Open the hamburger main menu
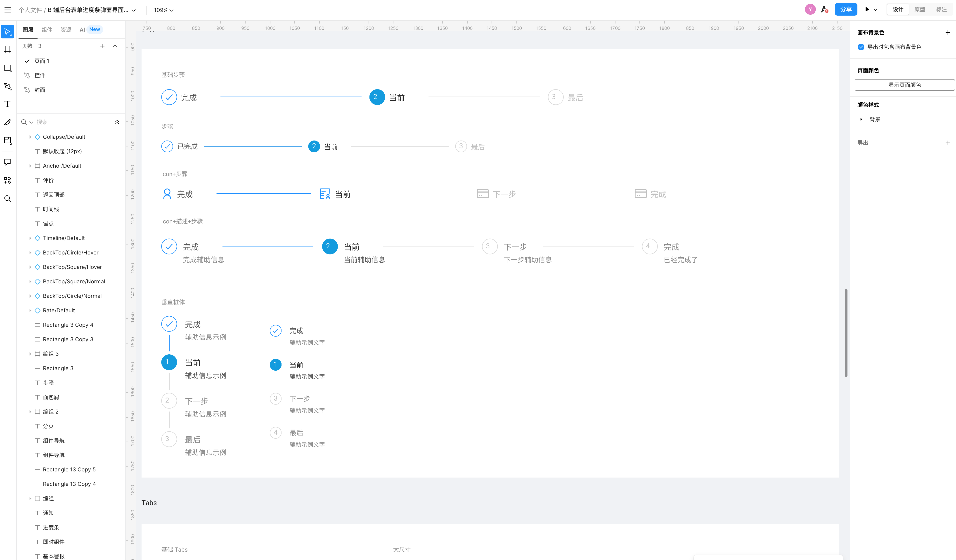Screen dimensions: 956x560 coord(8,10)
